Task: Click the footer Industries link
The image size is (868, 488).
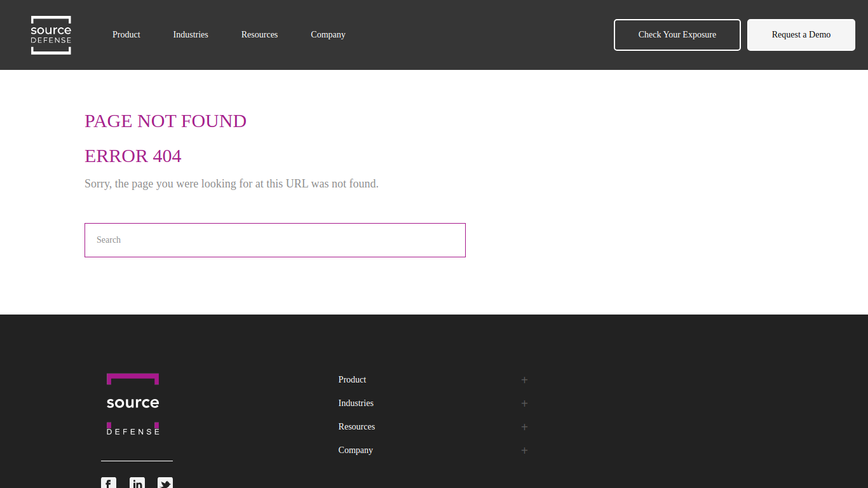Action: click(x=356, y=403)
